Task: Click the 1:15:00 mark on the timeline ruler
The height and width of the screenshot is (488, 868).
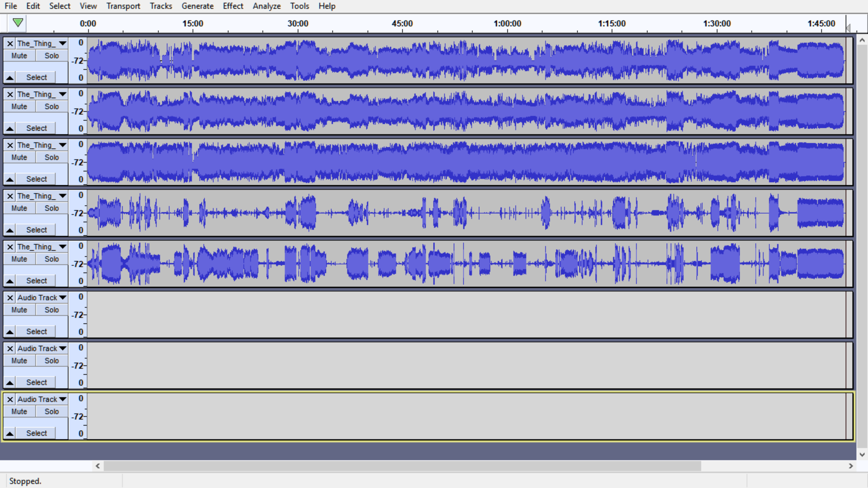Action: pos(612,23)
